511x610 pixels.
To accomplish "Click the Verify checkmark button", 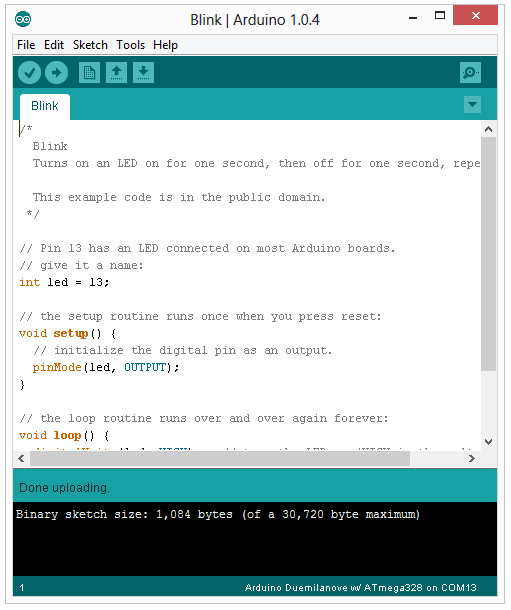I will (x=29, y=73).
